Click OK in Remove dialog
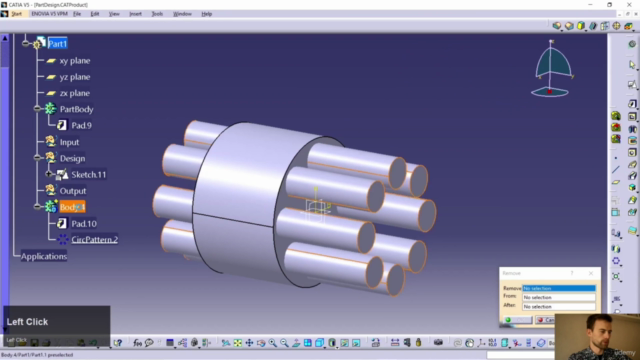This screenshot has width=640, height=360. click(518, 320)
